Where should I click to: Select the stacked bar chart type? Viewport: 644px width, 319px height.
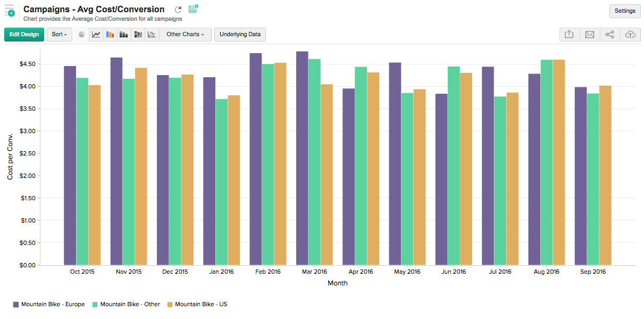click(124, 35)
